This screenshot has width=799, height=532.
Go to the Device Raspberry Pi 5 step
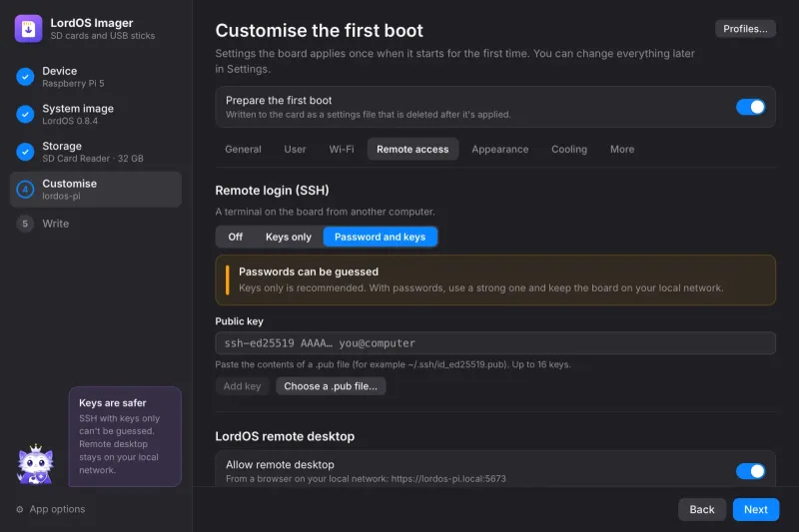pyautogui.click(x=96, y=77)
